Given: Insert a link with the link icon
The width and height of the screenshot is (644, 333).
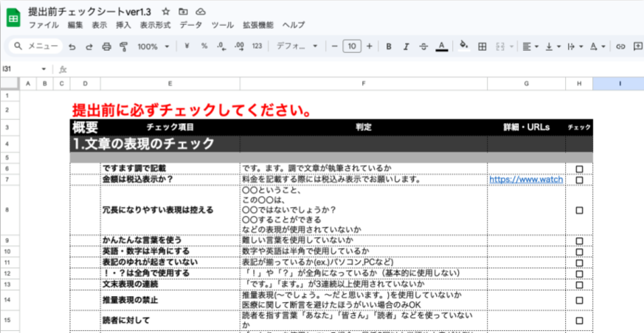Looking at the screenshot, I should [x=620, y=46].
